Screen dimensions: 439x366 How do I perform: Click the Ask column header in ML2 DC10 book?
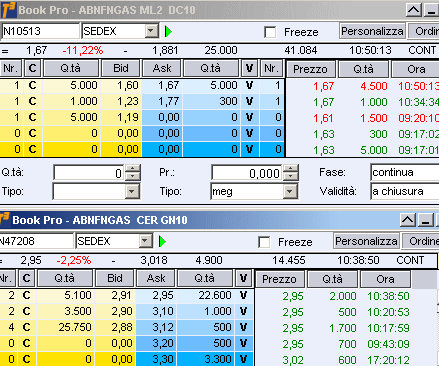click(x=162, y=68)
